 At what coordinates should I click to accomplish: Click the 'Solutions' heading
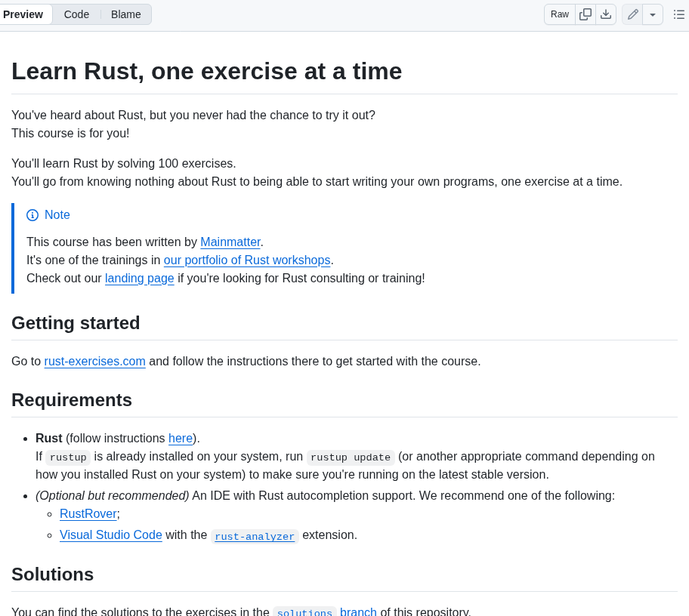pyautogui.click(x=52, y=574)
